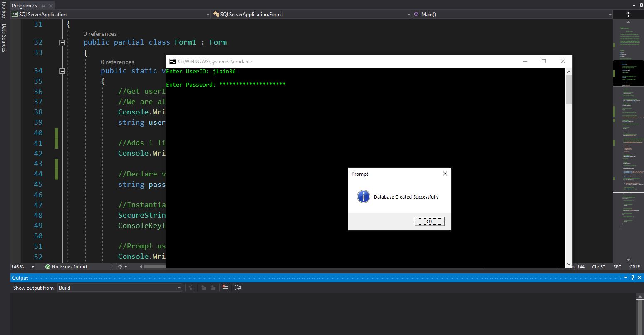Toggle word wrap in Output panel
Screen dimensions: 644x335
click(238, 288)
